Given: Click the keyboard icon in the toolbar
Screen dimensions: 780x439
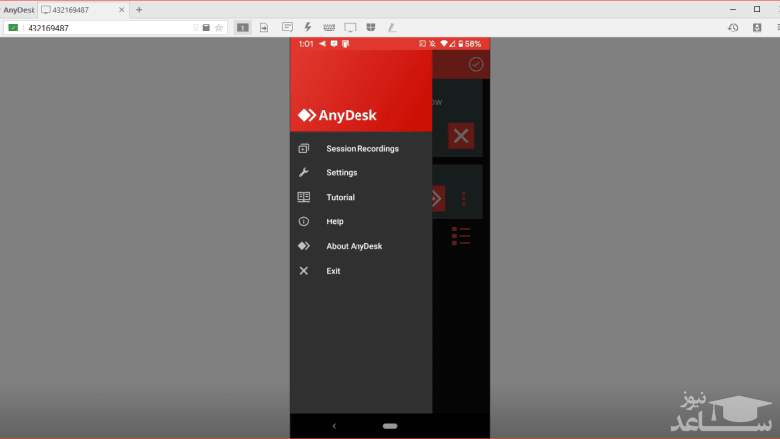Looking at the screenshot, I should pyautogui.click(x=328, y=27).
